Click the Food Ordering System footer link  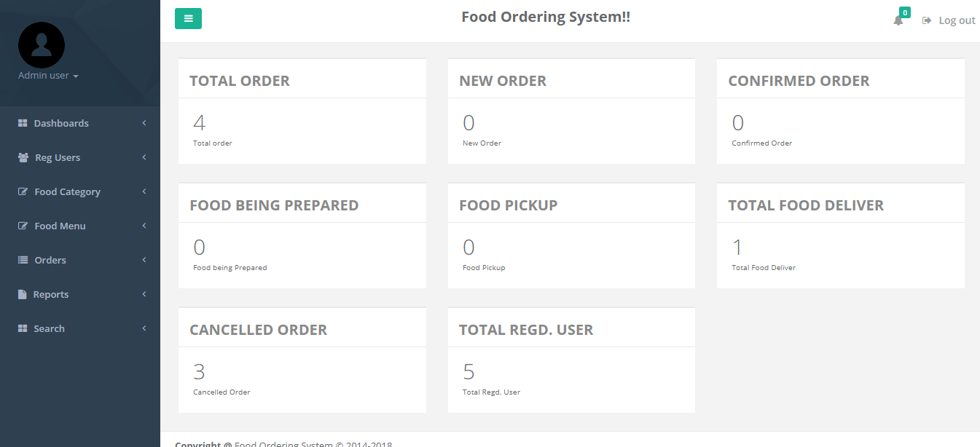click(x=283, y=443)
